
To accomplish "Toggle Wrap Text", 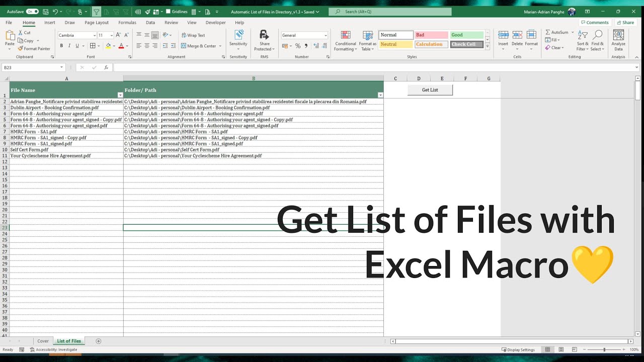I will coord(193,35).
